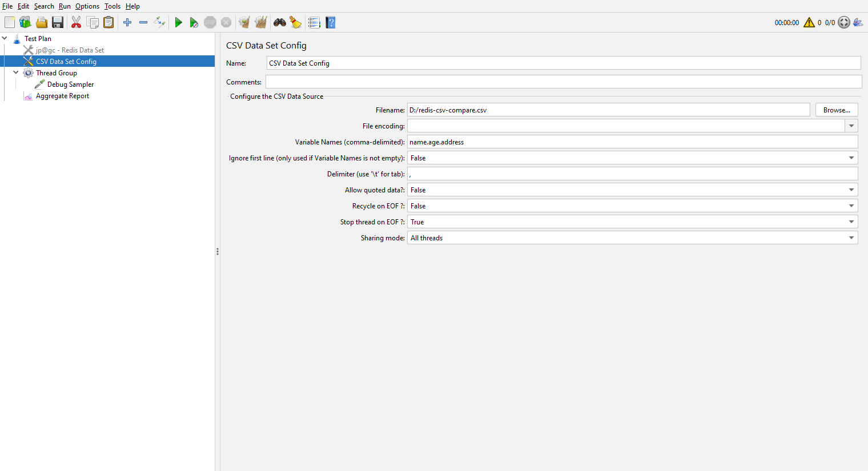Screen dimensions: 868x471
Task: Open the function helper dialog icon
Action: (x=314, y=22)
